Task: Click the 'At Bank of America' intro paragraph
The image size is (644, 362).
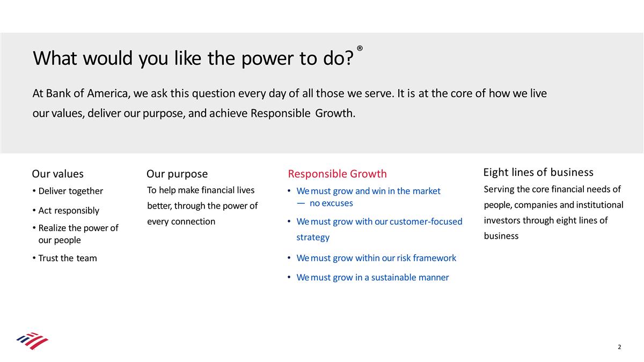Action: 290,104
